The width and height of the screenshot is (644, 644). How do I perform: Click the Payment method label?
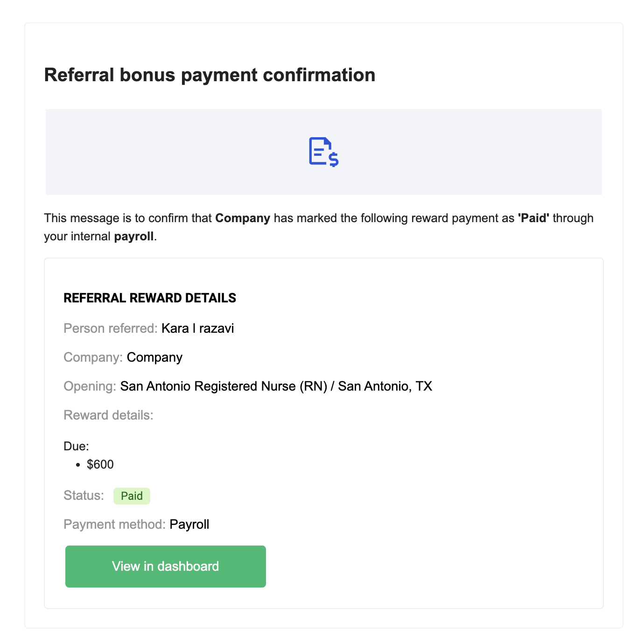pos(115,525)
